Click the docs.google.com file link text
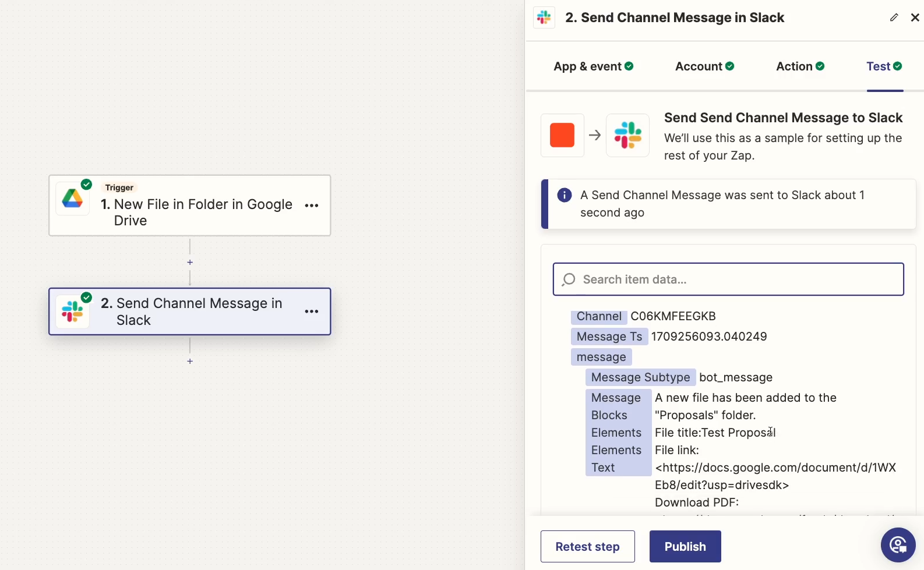Screen dimensions: 924x570 (x=775, y=476)
